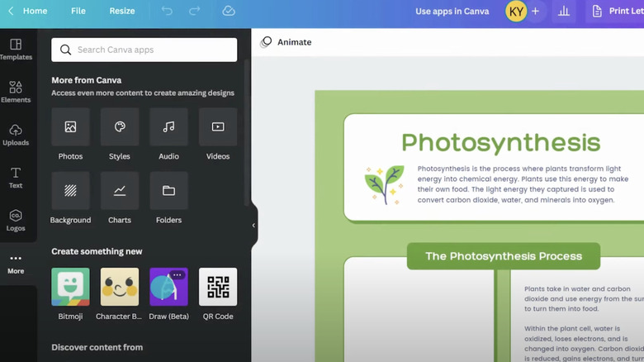The height and width of the screenshot is (362, 644).
Task: Open the Videos app tile
Action: tap(218, 127)
